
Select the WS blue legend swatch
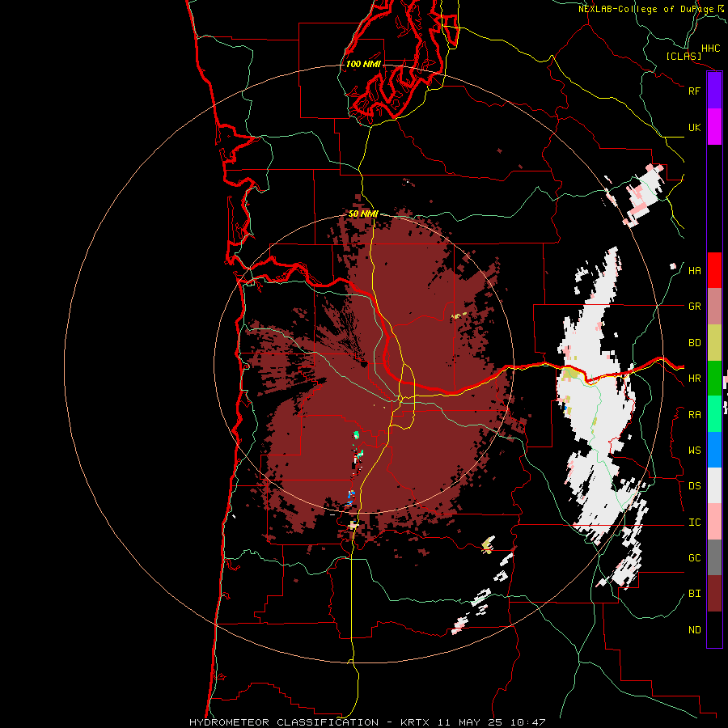coord(714,450)
